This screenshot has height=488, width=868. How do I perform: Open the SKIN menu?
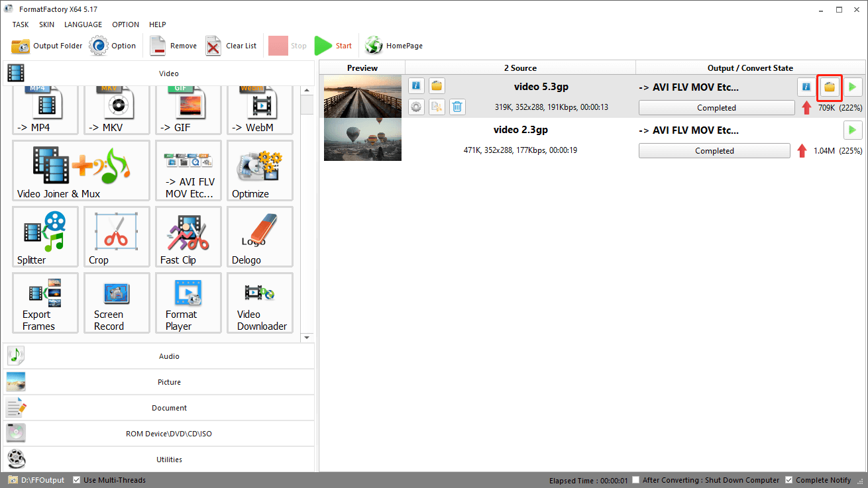[47, 24]
